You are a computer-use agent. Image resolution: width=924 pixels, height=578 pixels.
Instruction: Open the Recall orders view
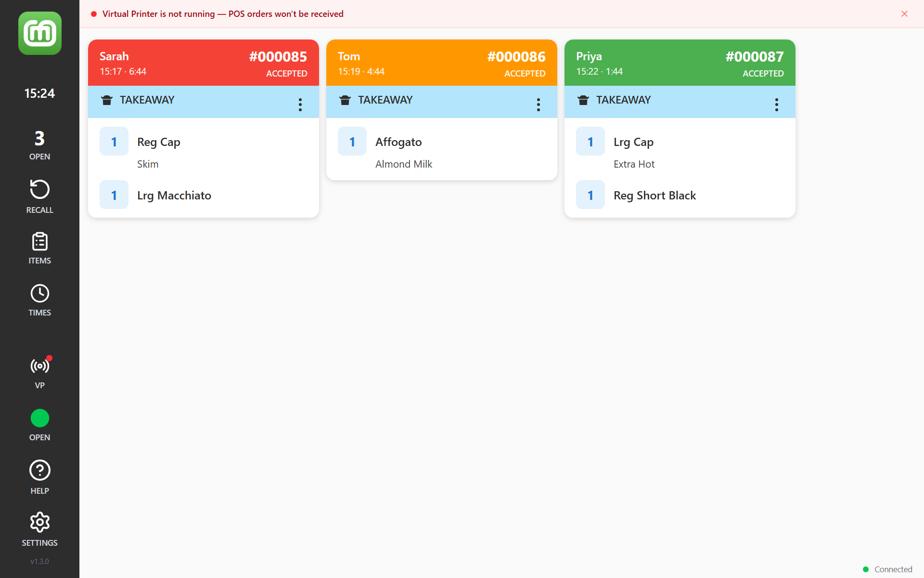39,197
